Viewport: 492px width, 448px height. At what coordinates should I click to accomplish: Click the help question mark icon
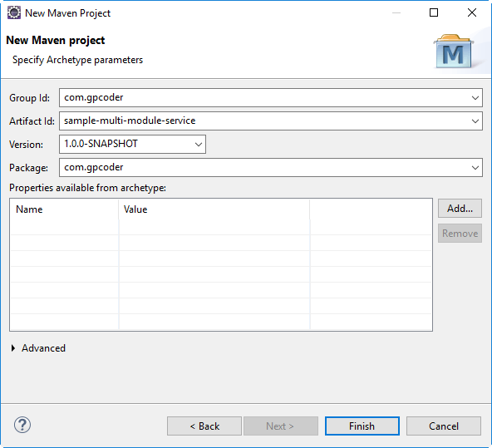[22, 425]
